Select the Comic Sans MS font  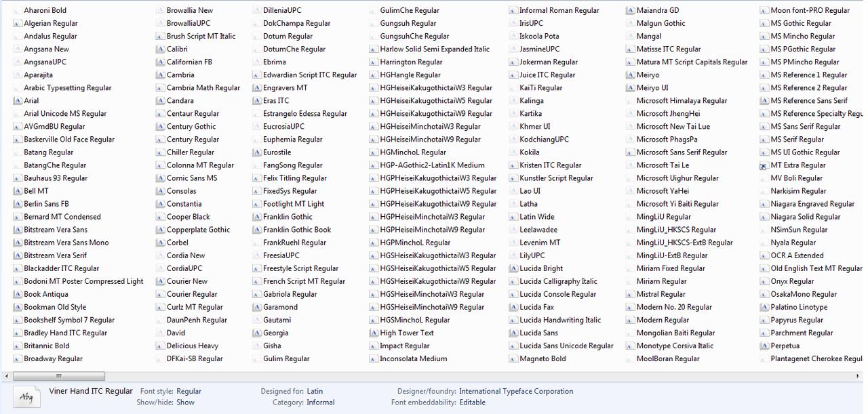pos(191,178)
